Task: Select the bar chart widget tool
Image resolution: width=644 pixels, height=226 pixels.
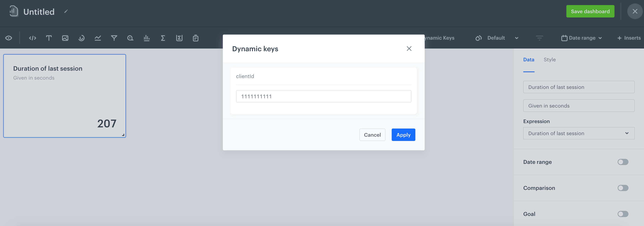Action: [x=147, y=38]
